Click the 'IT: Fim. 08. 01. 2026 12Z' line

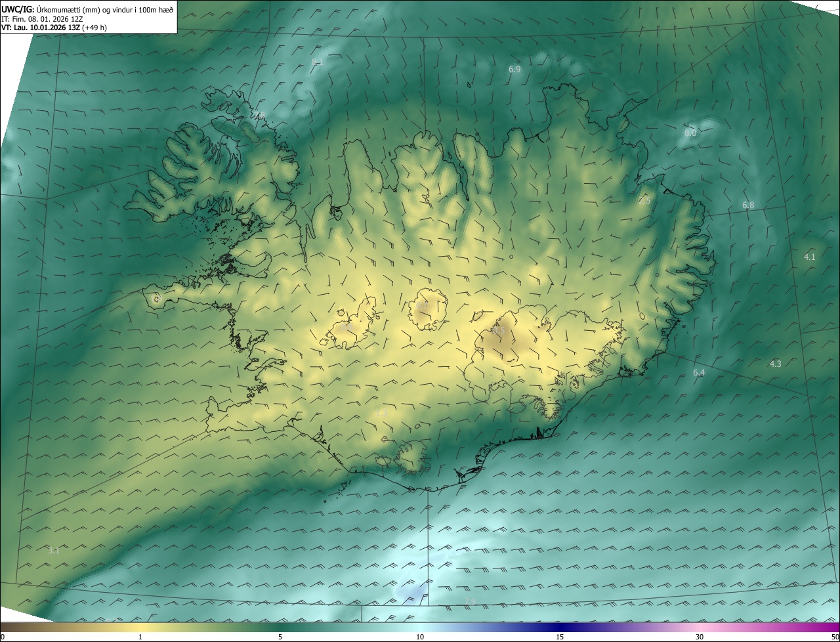click(x=41, y=18)
